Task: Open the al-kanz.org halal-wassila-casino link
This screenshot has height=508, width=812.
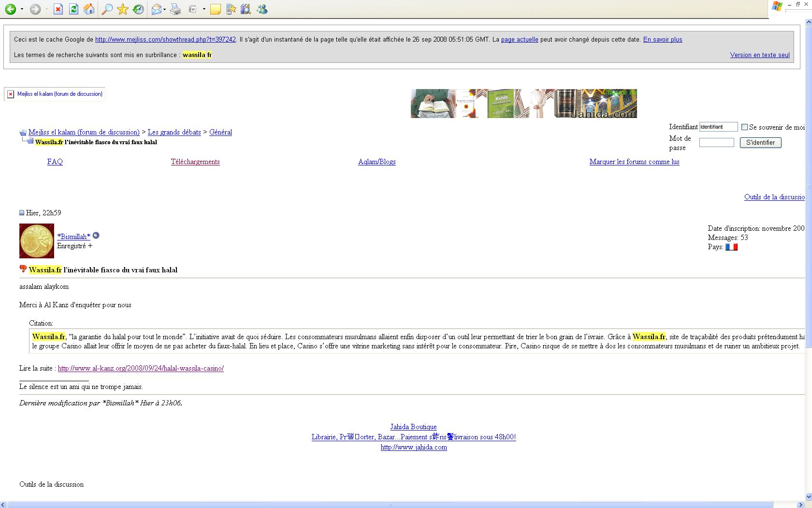Action: (x=141, y=368)
